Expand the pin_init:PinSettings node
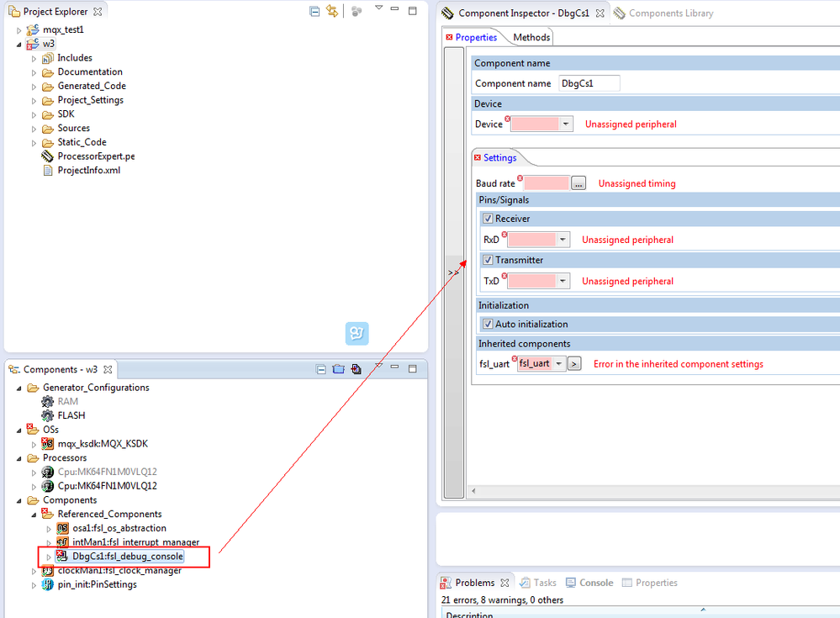This screenshot has height=618, width=840. coord(34,585)
